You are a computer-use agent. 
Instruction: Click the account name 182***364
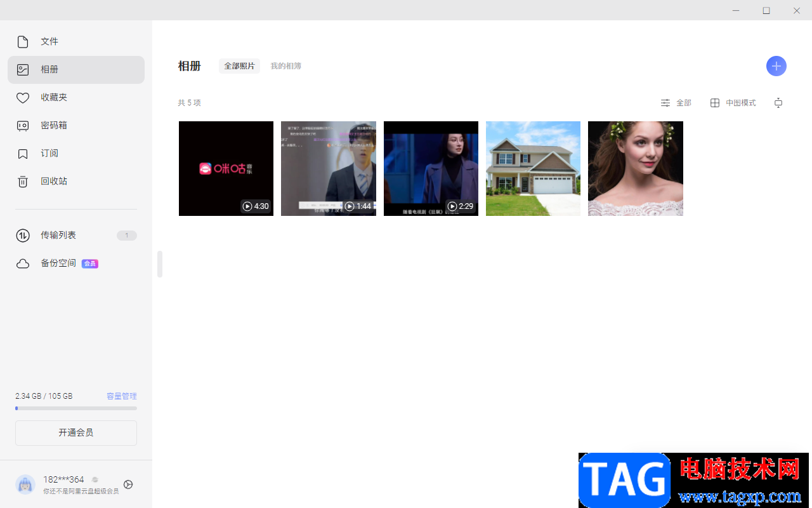pos(63,479)
